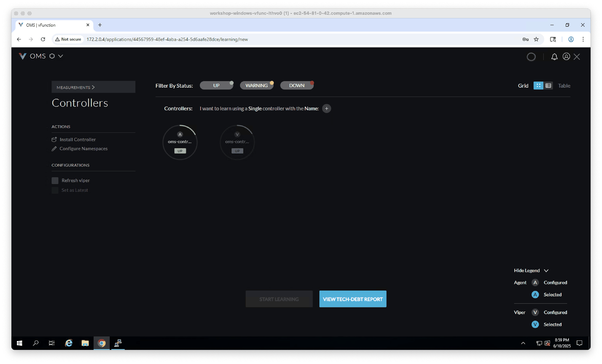Switch to Grid view icon
Viewport: 602px width, 364px height.
(538, 86)
